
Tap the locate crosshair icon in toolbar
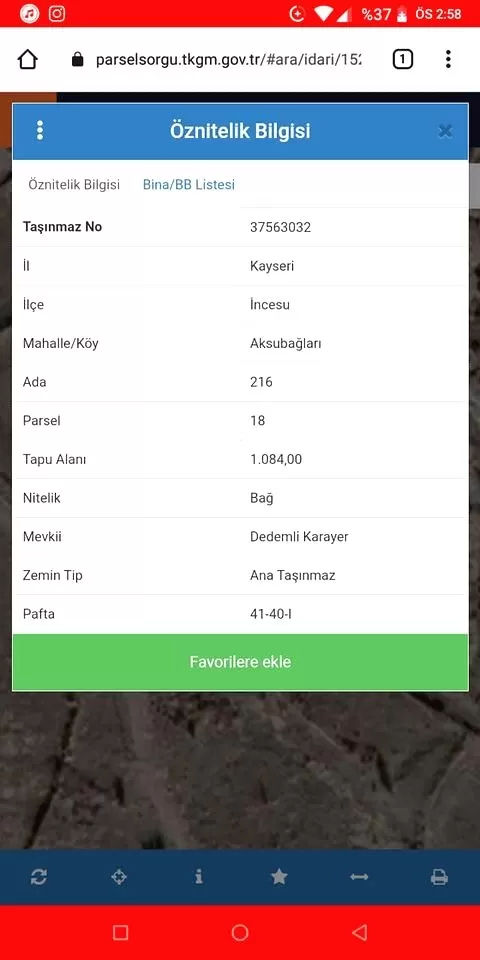pyautogui.click(x=119, y=877)
